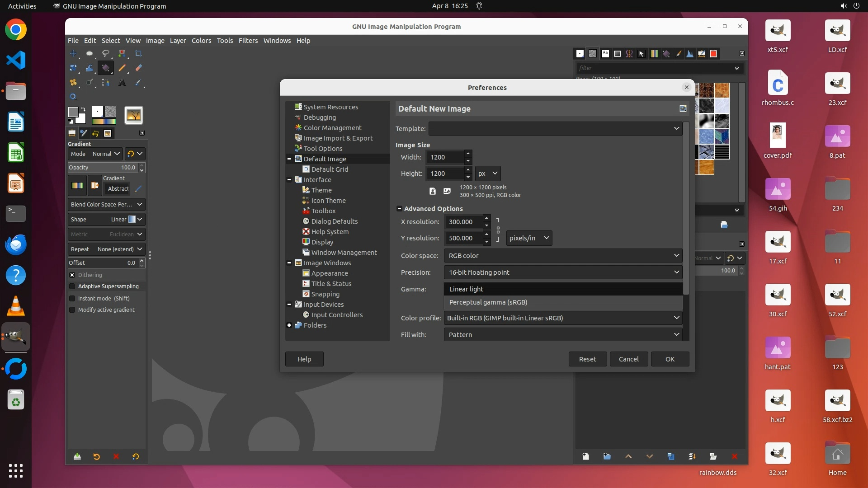Screen dimensions: 868x488
Task: Select the Zoom tool in toolbox
Action: 73,97
